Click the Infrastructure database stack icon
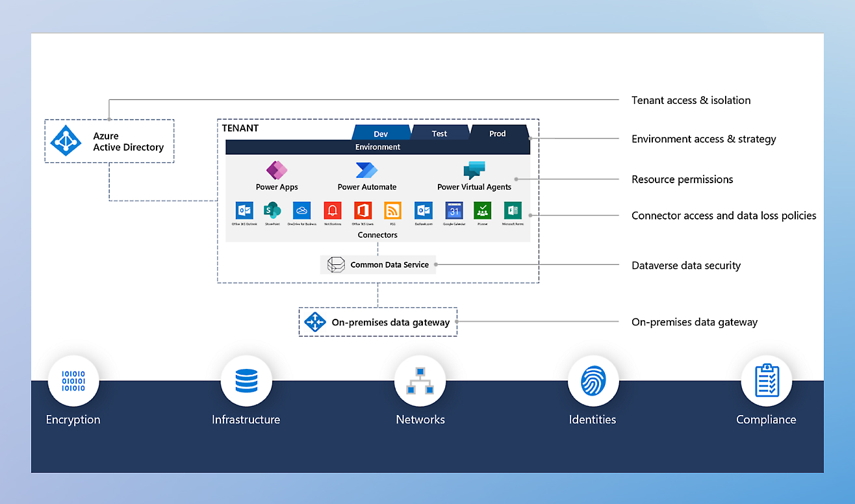 pos(246,381)
